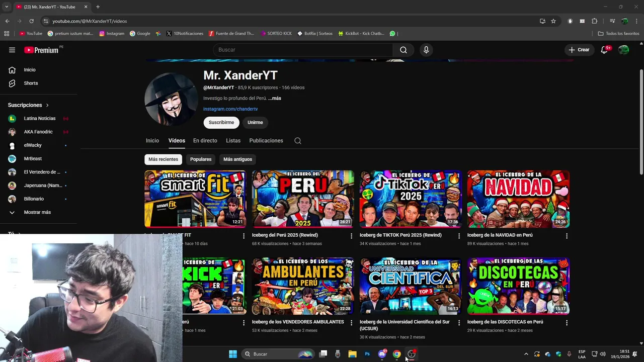Viewport: 644px width, 362px height.
Task: Open options for Iceberg de la NAVIDAD video
Action: (x=567, y=236)
